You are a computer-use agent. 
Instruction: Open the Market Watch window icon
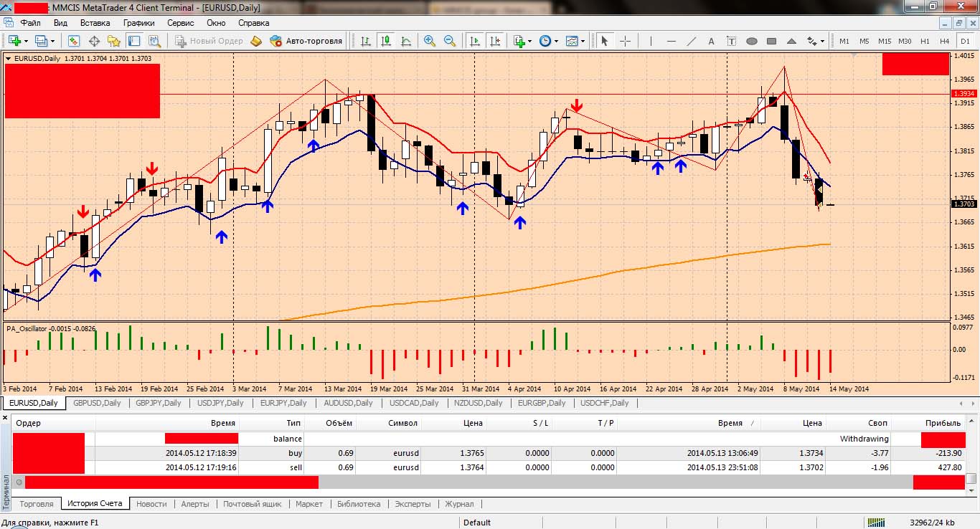point(74,41)
